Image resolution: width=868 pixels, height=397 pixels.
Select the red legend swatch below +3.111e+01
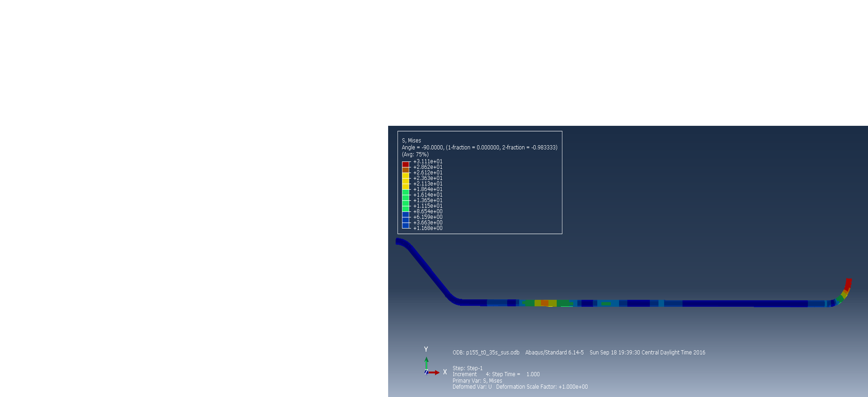click(x=406, y=165)
